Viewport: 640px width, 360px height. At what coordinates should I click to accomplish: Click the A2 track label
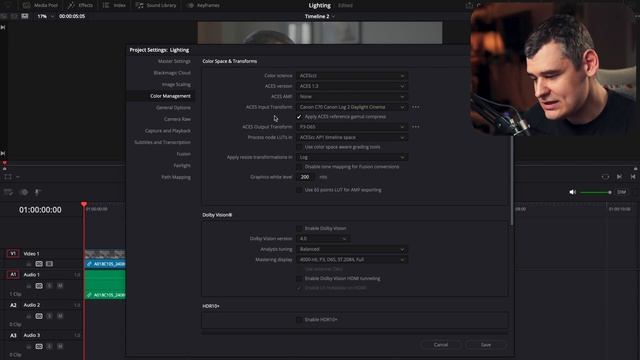pos(13,305)
